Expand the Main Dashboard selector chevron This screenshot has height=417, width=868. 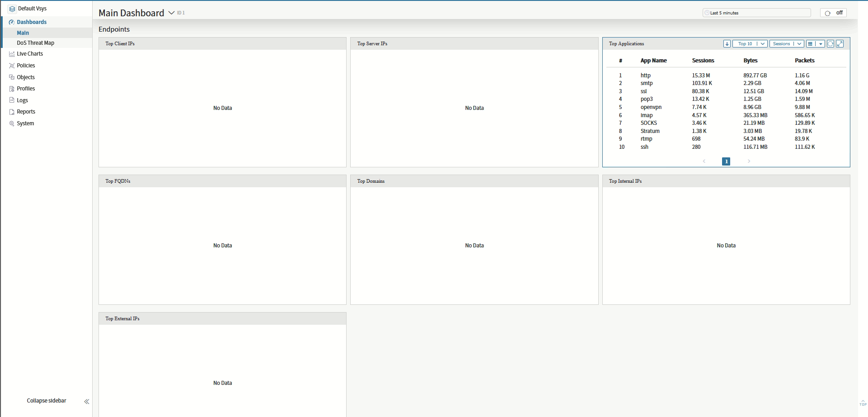172,13
